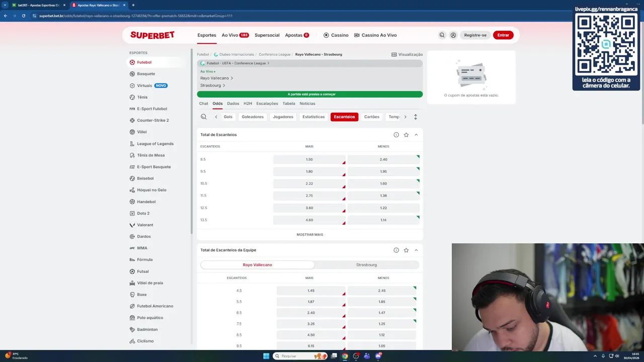Image resolution: width=644 pixels, height=362 pixels.
Task: Search markets with the magnifier icon
Action: tap(204, 117)
